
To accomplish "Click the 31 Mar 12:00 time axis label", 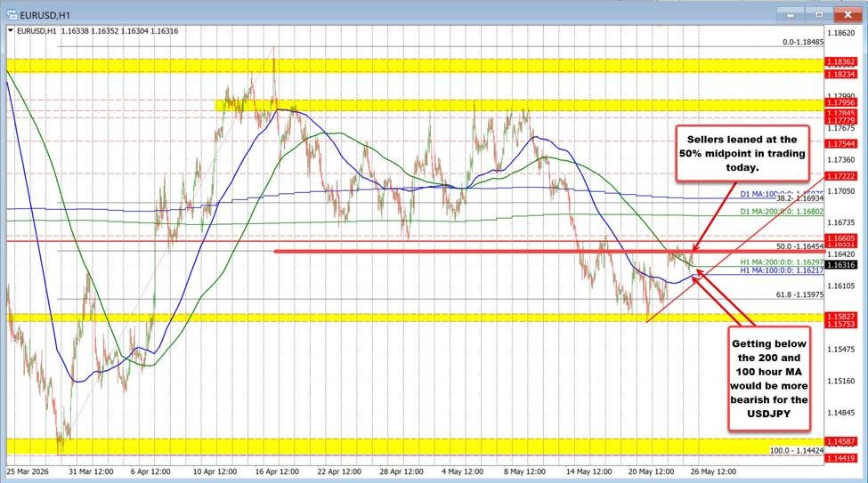I will point(91,472).
